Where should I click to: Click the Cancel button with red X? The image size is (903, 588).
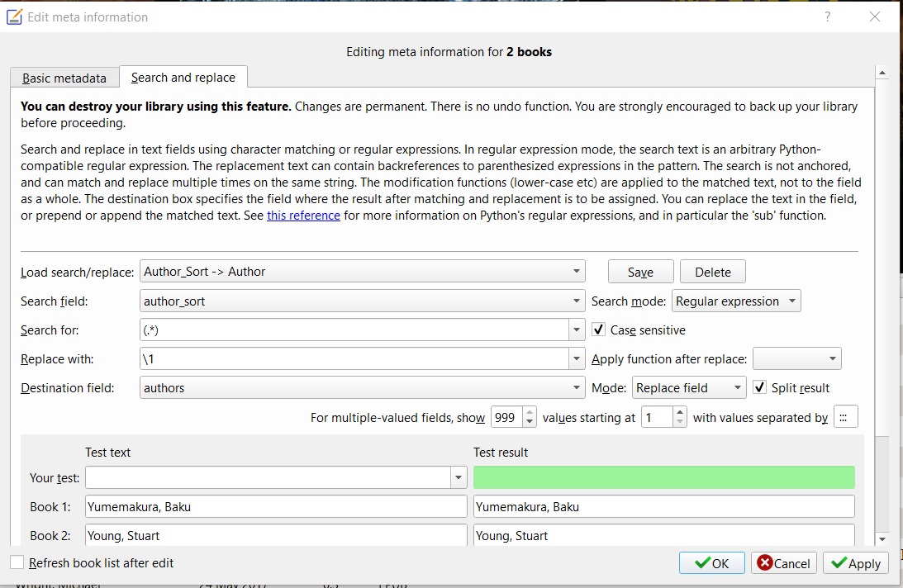[783, 563]
